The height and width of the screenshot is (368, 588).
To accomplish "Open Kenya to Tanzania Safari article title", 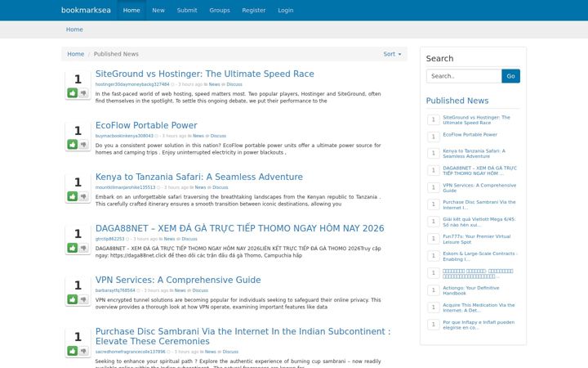I will coord(198,177).
